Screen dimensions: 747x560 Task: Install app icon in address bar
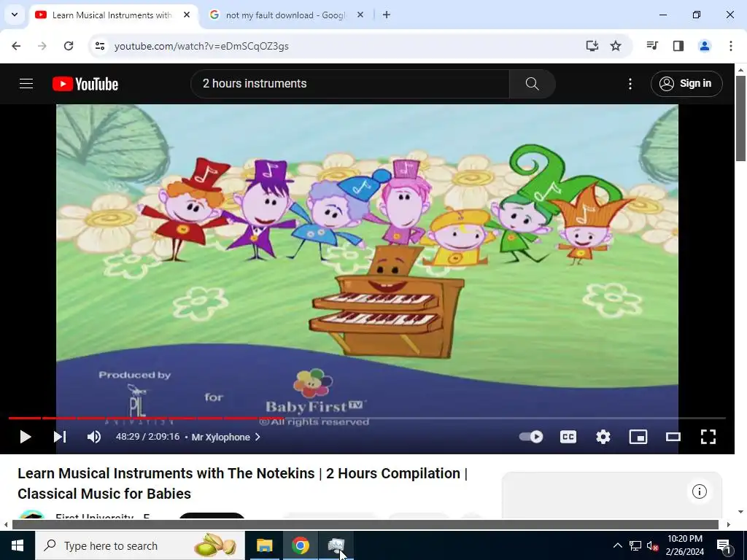(x=592, y=46)
